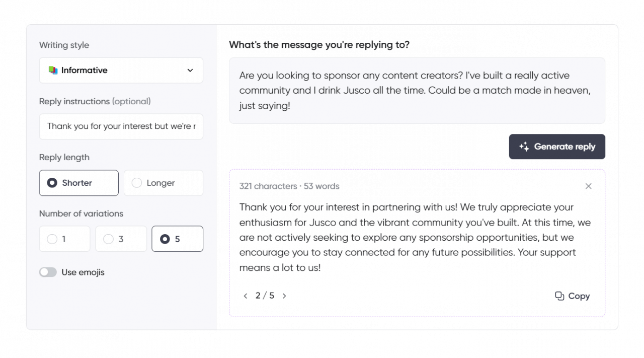This screenshot has width=644, height=358.
Task: Click the right chevron to see next variation
Action: click(284, 296)
